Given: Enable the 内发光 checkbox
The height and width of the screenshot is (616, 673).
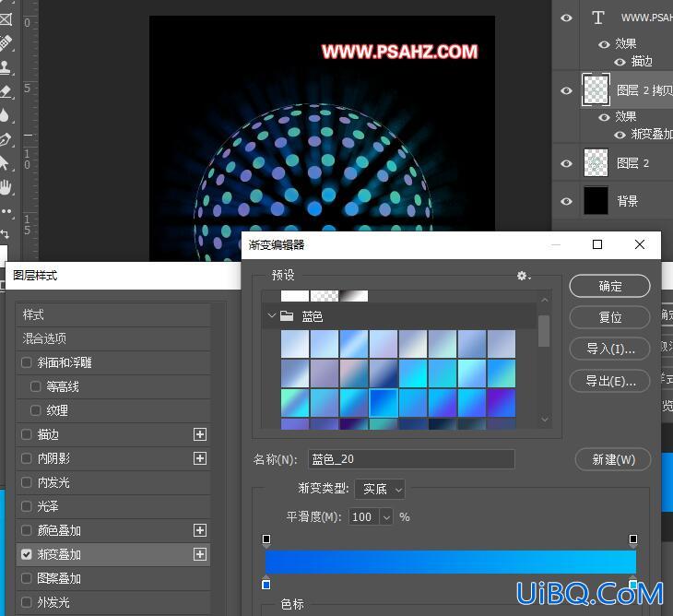Looking at the screenshot, I should (x=26, y=482).
